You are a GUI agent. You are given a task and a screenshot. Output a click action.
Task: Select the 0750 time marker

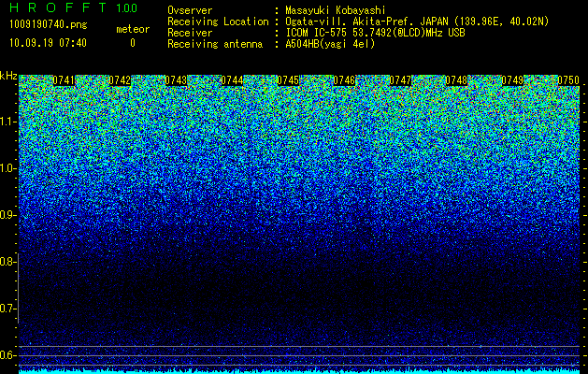click(568, 80)
